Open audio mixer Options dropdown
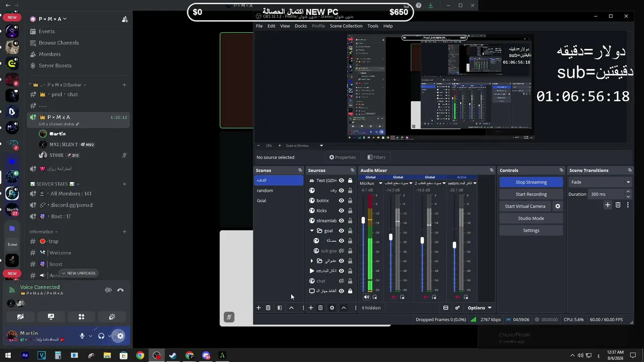Viewport: 644px width, 362px height. tap(479, 308)
